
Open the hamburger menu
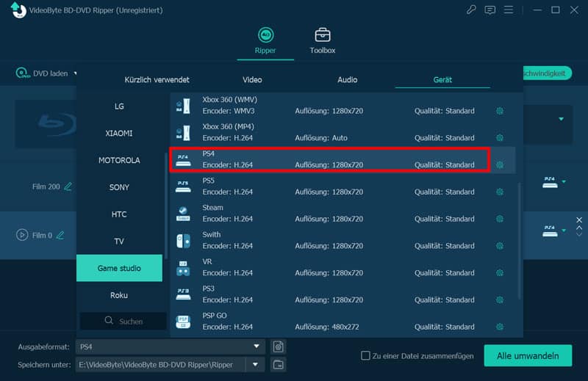[x=508, y=10]
